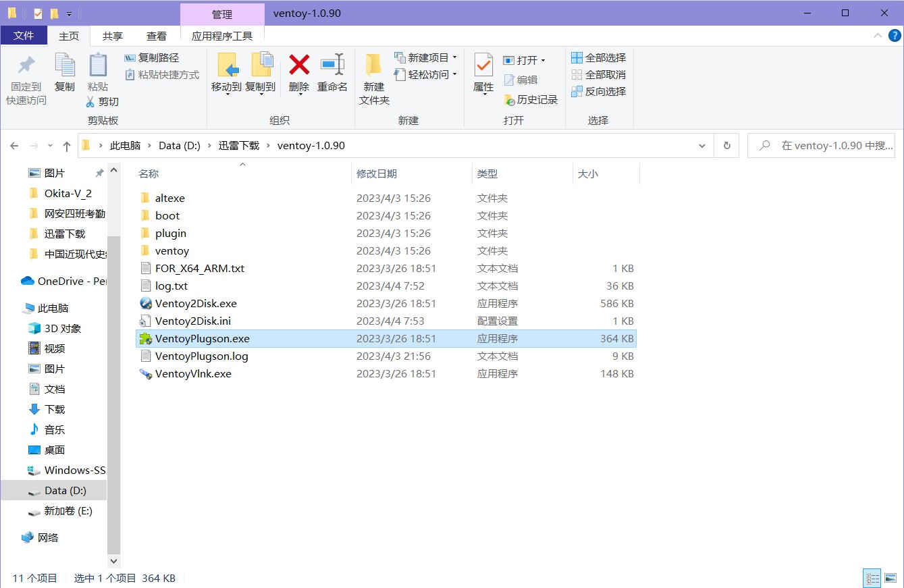Switch to Home (主页) tab
The width and height of the screenshot is (904, 588).
point(69,36)
